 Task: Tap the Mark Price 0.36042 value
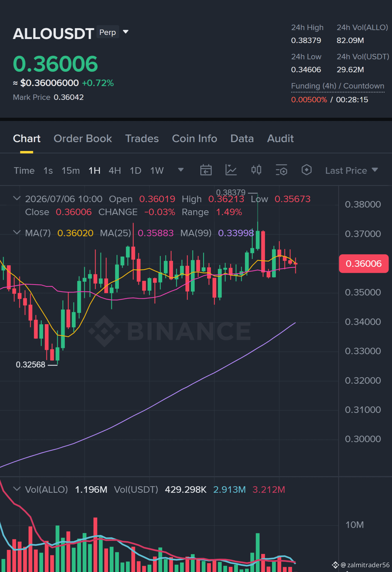pos(69,97)
